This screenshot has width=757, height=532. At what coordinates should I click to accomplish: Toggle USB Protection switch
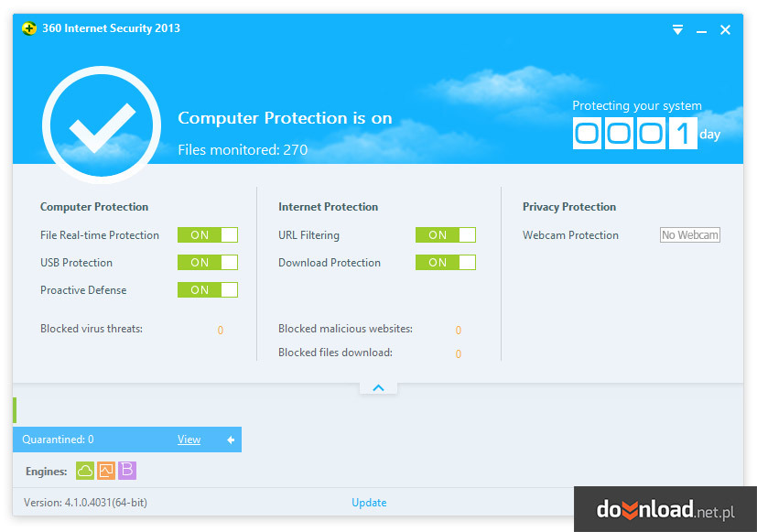(x=208, y=263)
